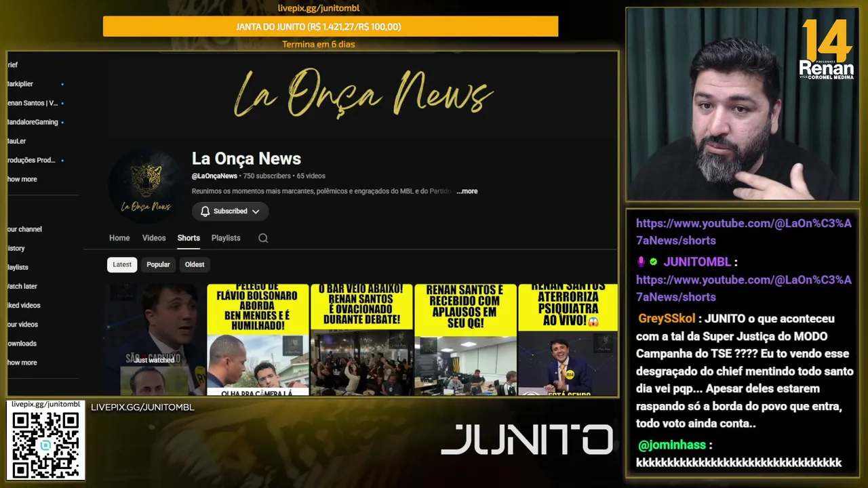Expand the Subscribed button chevron

pyautogui.click(x=256, y=211)
